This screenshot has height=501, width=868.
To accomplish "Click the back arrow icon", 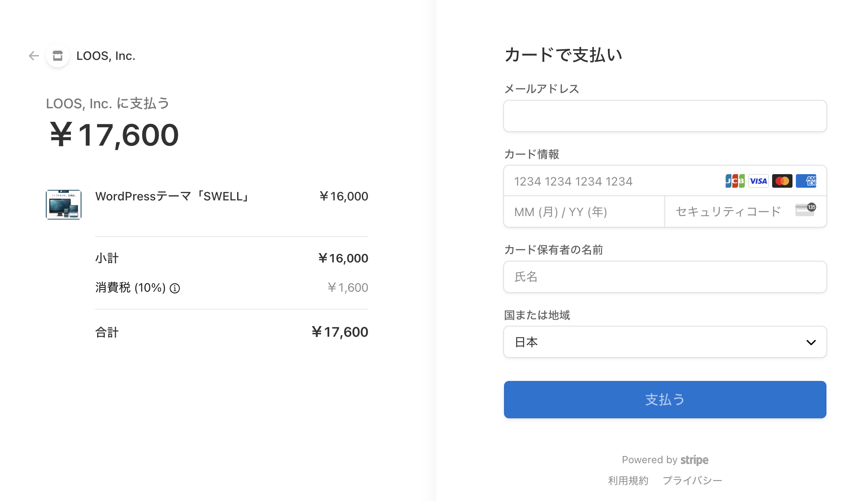I will coord(34,56).
